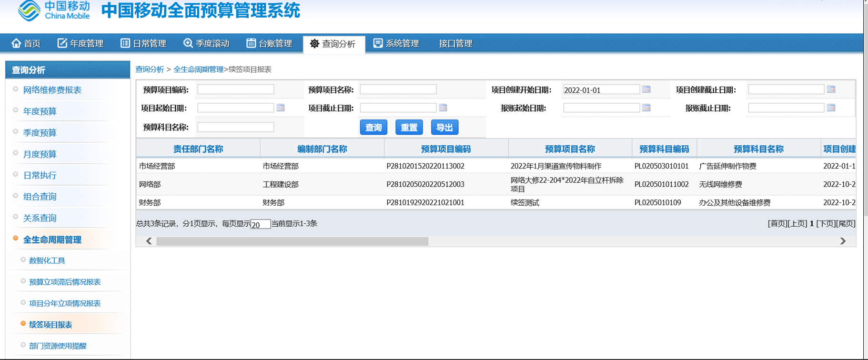Open 日常管理 menu
The image size is (868, 360).
coord(143,44)
